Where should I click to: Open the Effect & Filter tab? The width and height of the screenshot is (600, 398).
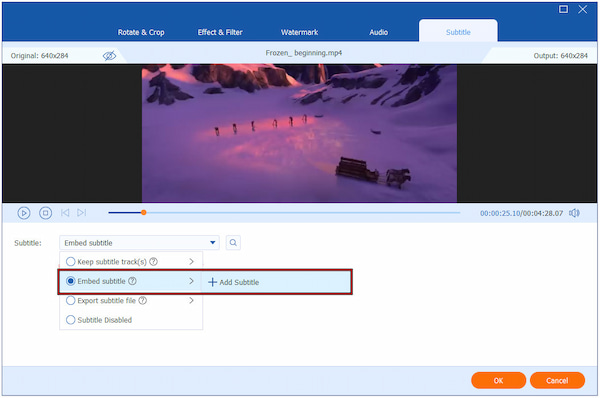point(220,32)
